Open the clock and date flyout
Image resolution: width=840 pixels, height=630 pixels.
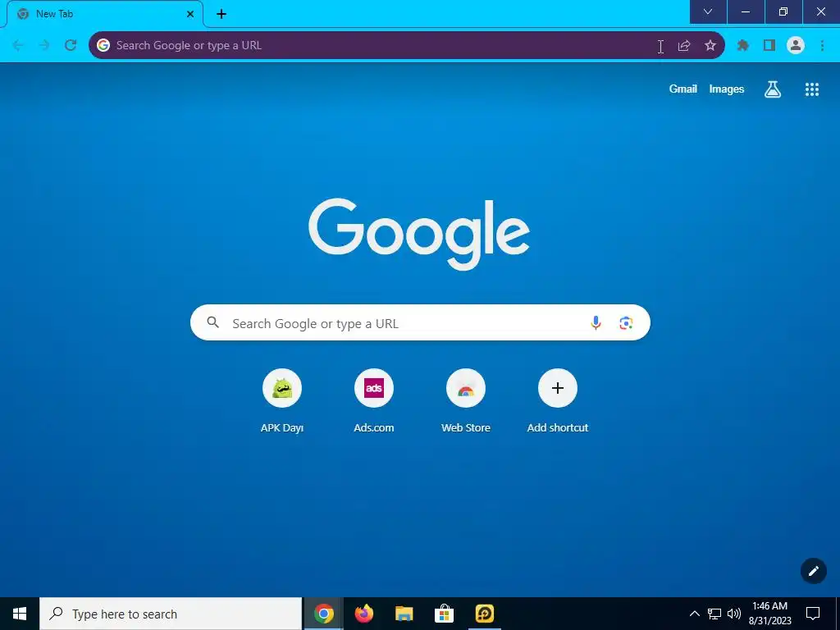click(769, 614)
